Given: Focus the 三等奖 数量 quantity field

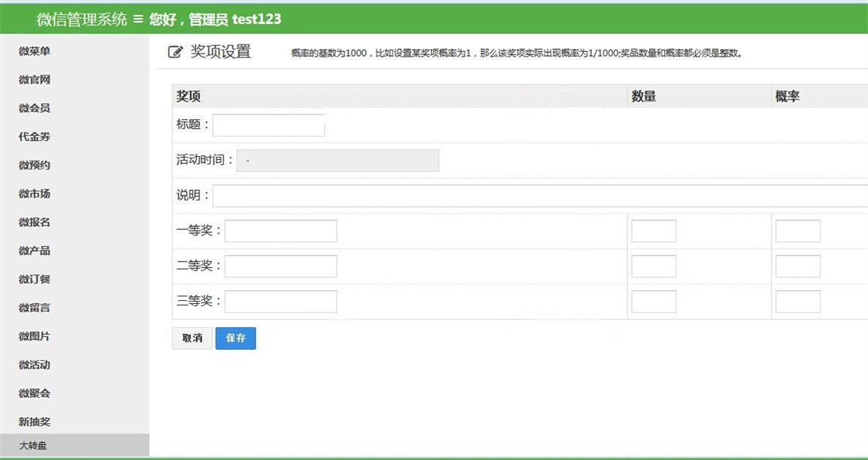Looking at the screenshot, I should coord(654,302).
